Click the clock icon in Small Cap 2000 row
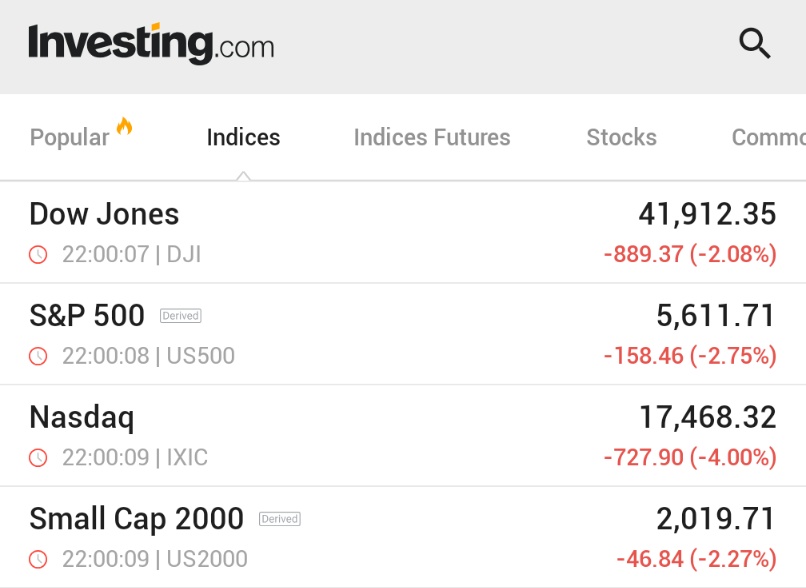Screen dimensions: 806x588 38,559
